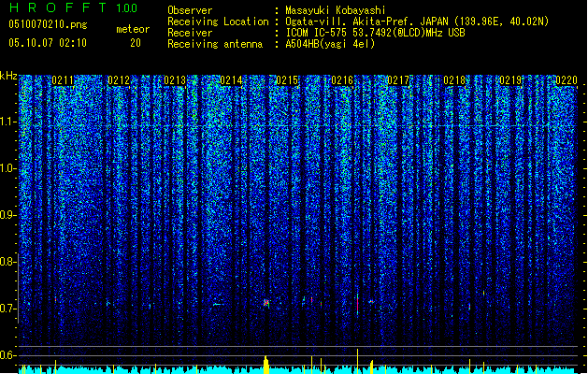Screen dimensions: 588x374
Task: Select antenna A504HB(yagi 4el) text
Action: pos(330,44)
